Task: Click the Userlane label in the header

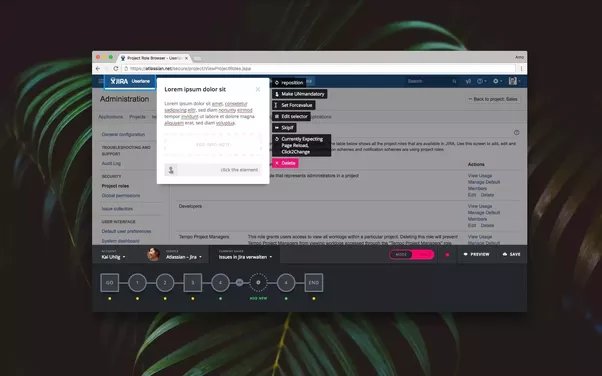Action: click(141, 81)
